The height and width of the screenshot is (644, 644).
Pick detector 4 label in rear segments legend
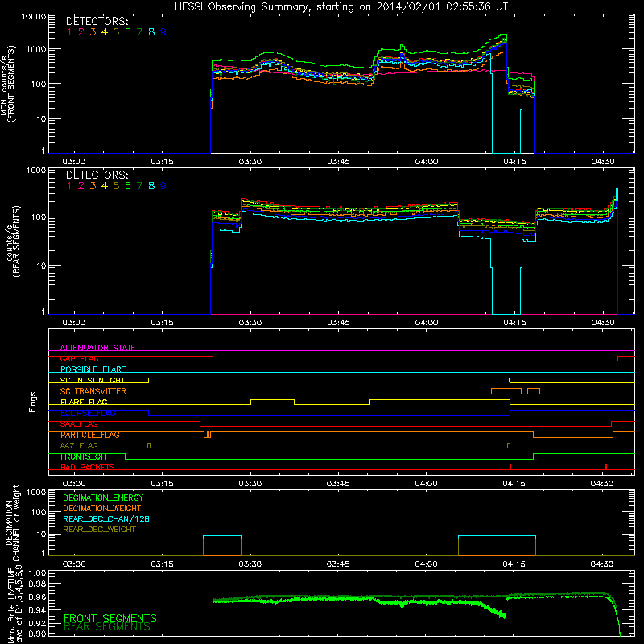[x=105, y=186]
